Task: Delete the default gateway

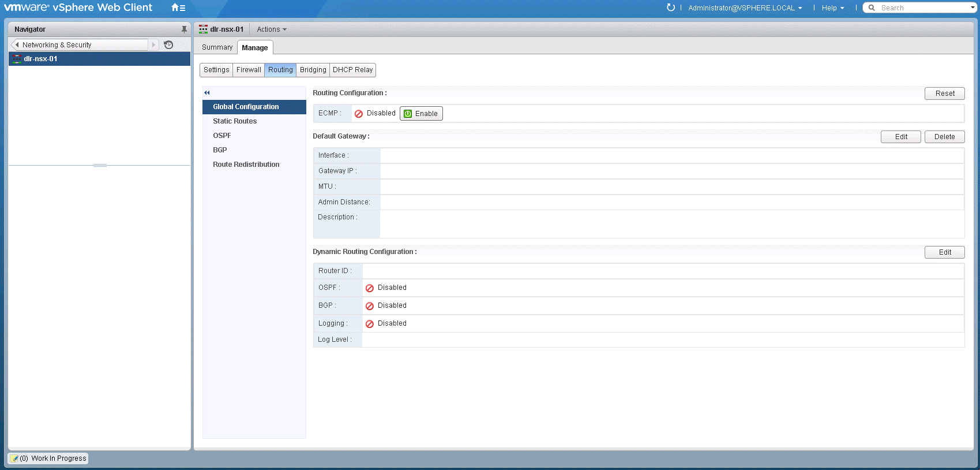Action: [944, 137]
